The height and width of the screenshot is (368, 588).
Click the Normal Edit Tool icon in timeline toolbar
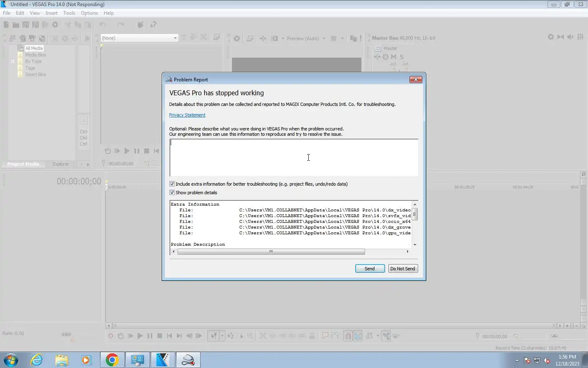(x=214, y=336)
